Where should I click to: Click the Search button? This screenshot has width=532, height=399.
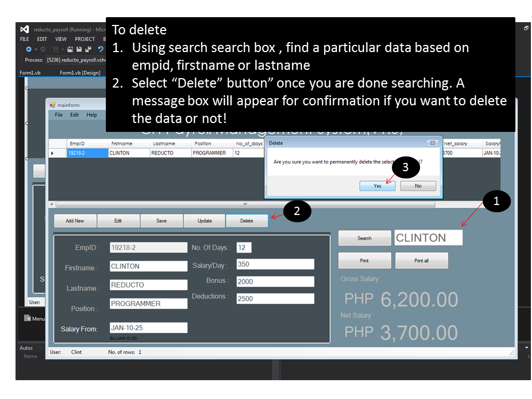(365, 237)
